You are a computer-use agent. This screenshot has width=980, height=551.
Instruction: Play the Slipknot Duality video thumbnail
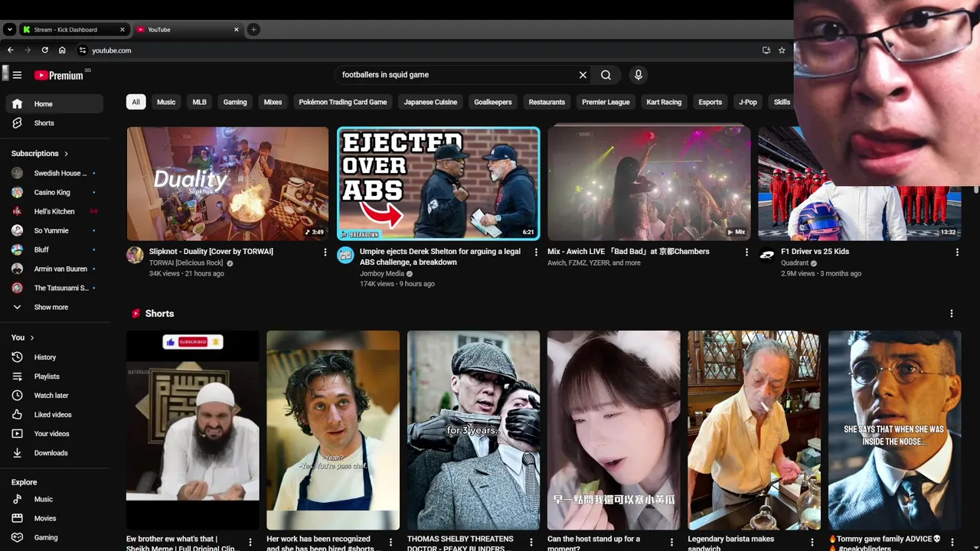click(x=227, y=184)
